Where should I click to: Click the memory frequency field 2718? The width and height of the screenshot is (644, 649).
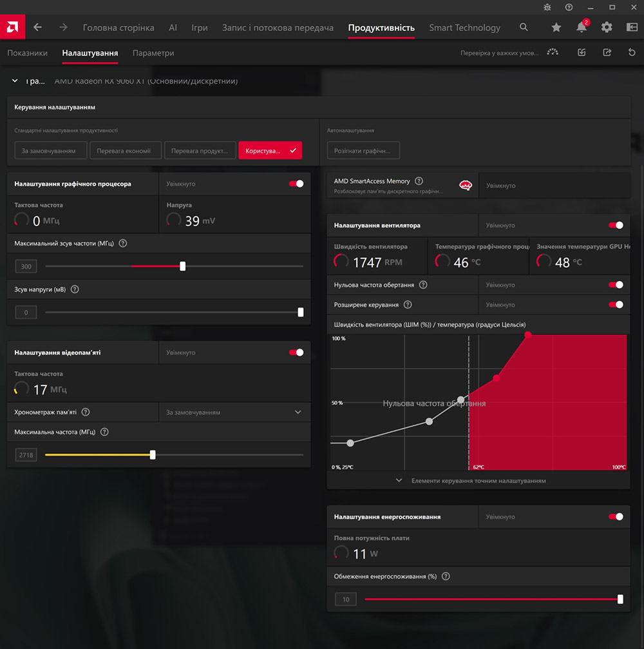point(26,455)
